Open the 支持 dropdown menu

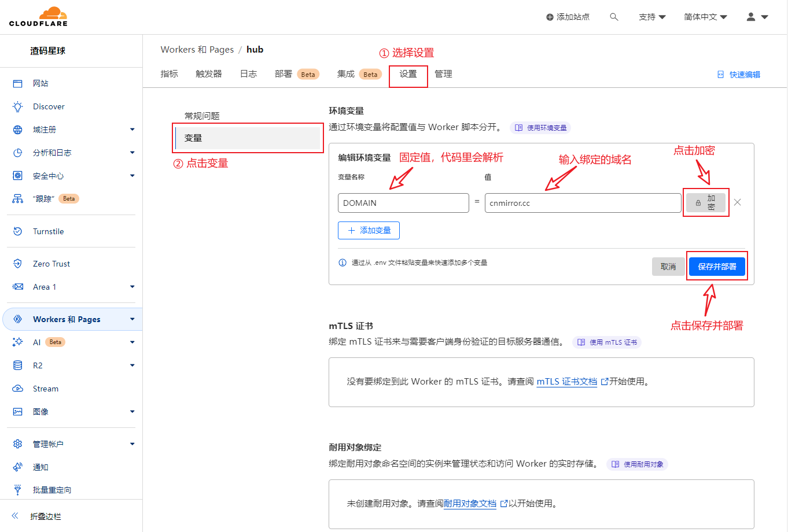(x=652, y=17)
